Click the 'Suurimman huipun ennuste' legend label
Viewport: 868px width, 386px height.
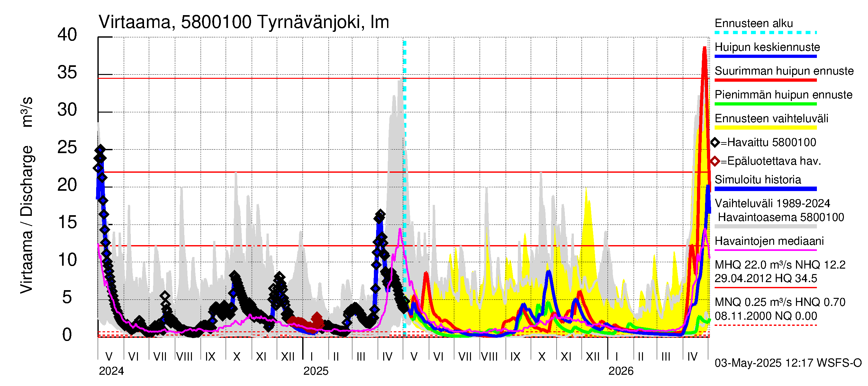point(784,71)
